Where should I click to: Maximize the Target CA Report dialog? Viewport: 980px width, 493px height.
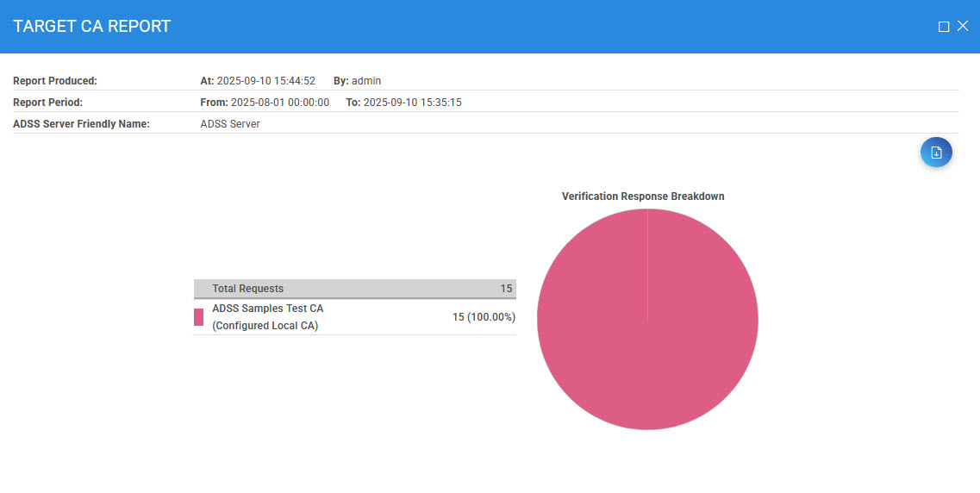944,27
